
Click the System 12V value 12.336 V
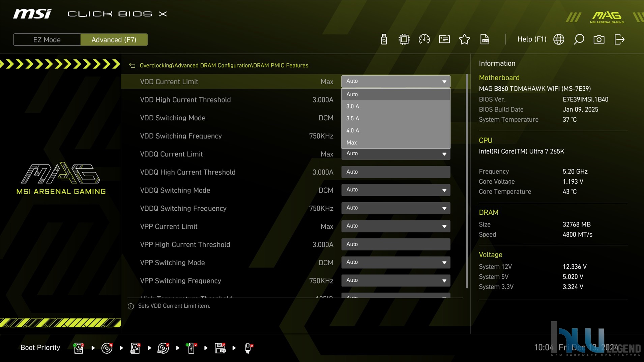coord(575,267)
